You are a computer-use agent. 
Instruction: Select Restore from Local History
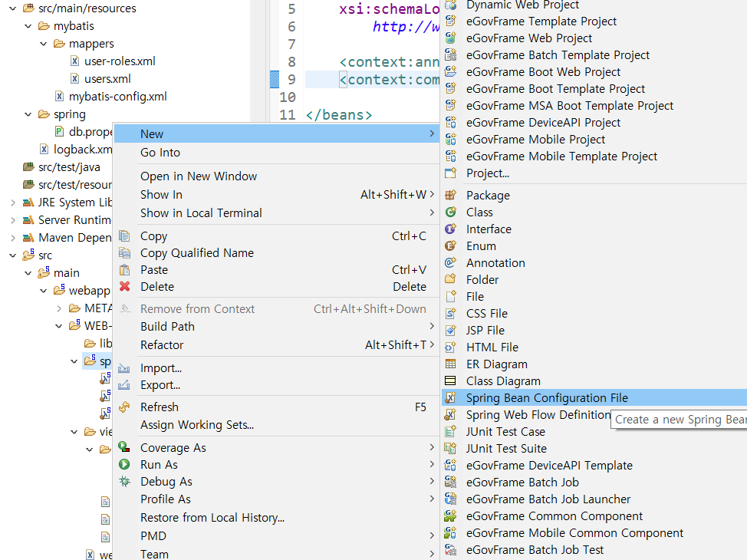tap(276, 518)
